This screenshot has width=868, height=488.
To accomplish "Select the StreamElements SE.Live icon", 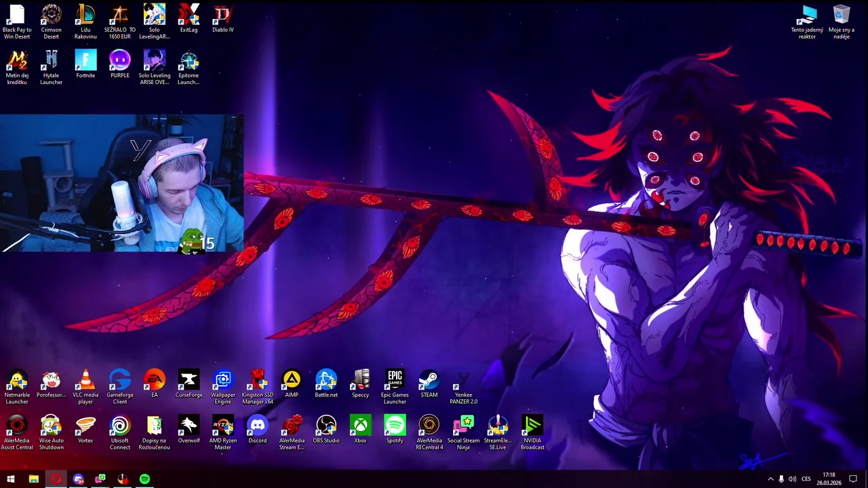I will [498, 432].
